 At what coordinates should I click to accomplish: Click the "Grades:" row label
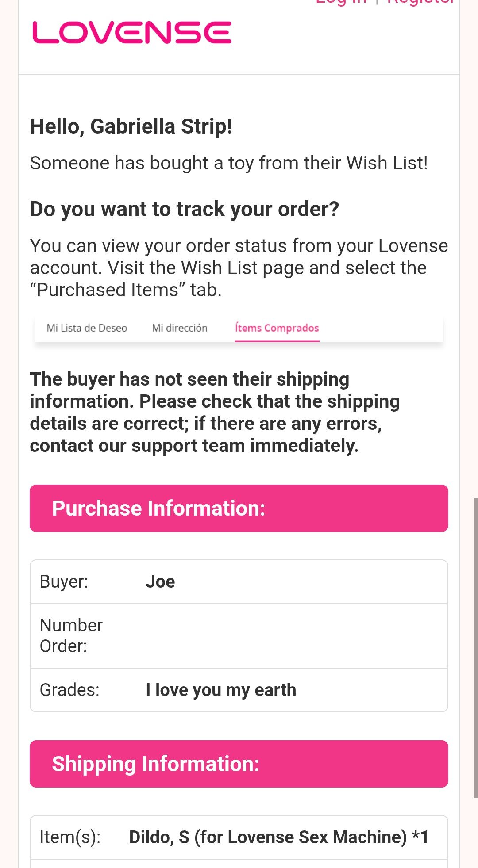(x=69, y=690)
